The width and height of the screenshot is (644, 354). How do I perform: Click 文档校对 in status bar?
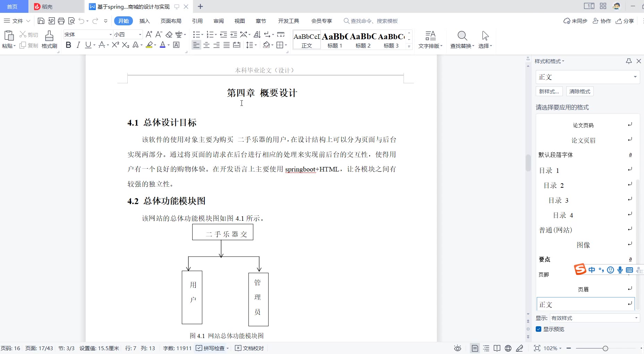(x=249, y=348)
